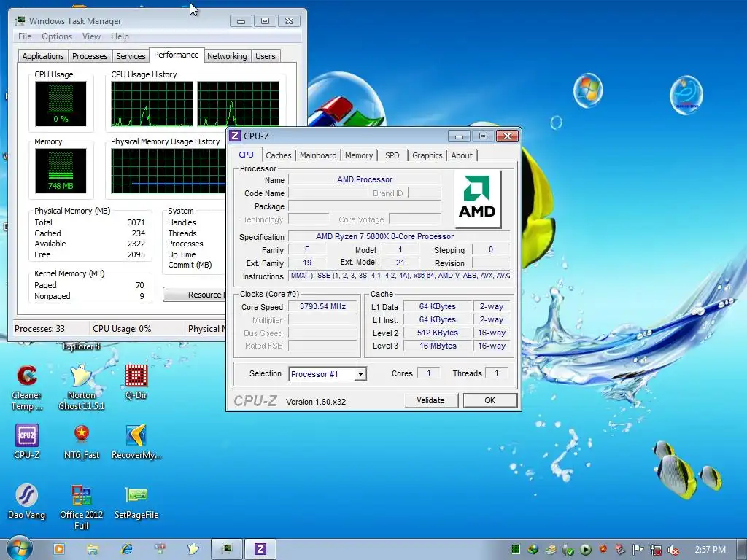Switch to Task Manager taskbar button
Image resolution: width=747 pixels, height=560 pixels.
pos(227,549)
